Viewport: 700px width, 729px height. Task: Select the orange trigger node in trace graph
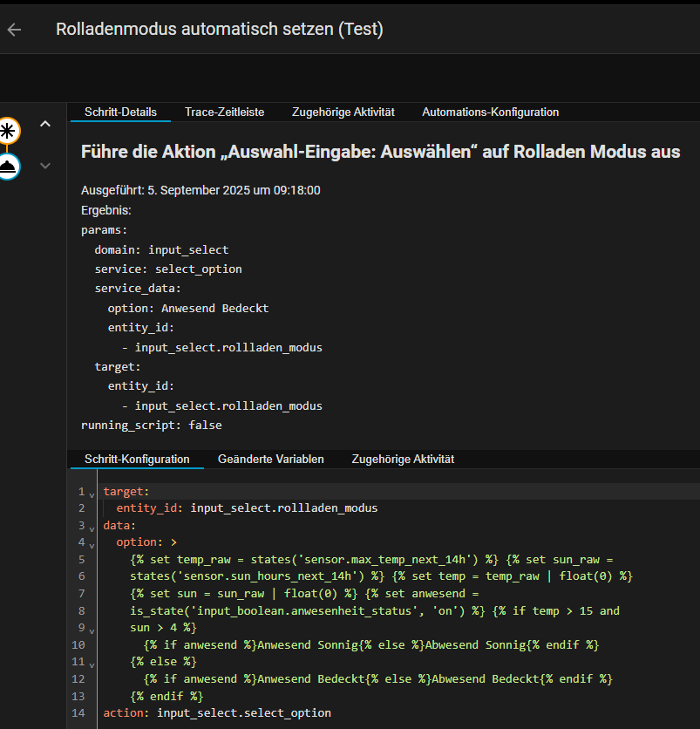click(7, 131)
